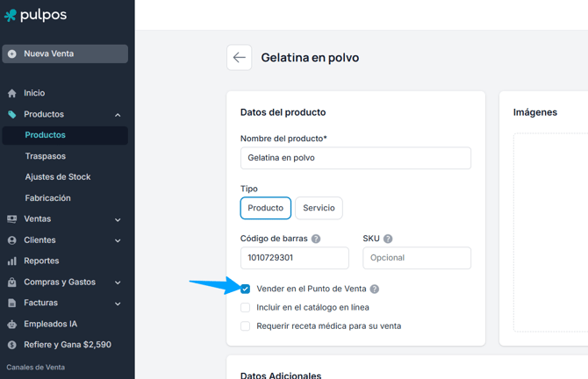Check Requerir receta médica para su venta
This screenshot has width=588, height=379.
click(x=245, y=326)
